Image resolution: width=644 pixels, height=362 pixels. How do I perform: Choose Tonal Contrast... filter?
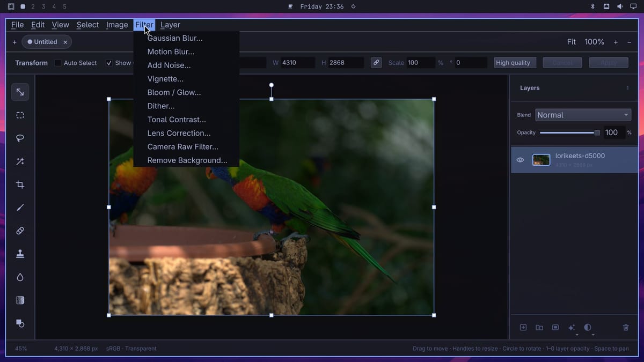coord(186,120)
